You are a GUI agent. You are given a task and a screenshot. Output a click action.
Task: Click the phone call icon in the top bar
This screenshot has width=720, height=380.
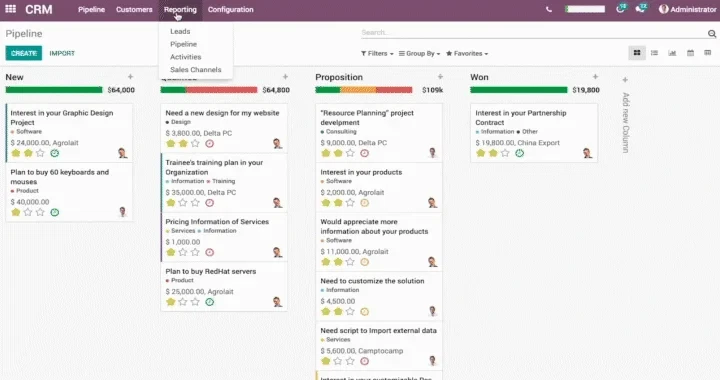(549, 9)
